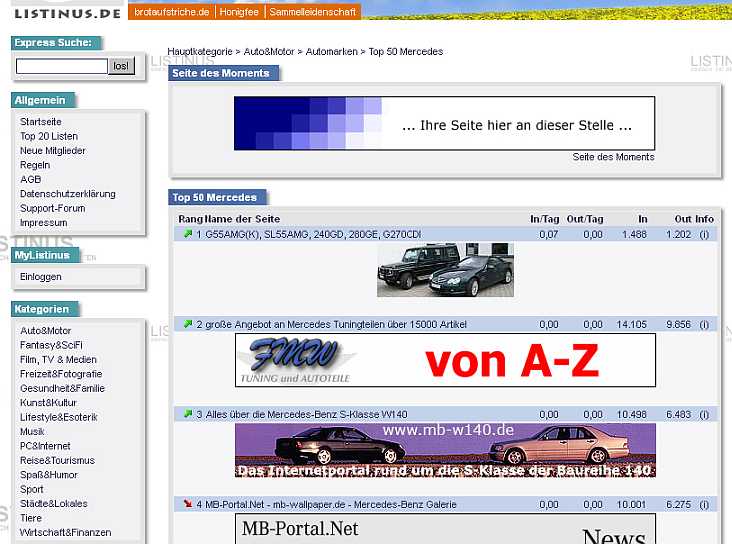
Task: Open the Impressum link
Action: pyautogui.click(x=43, y=223)
